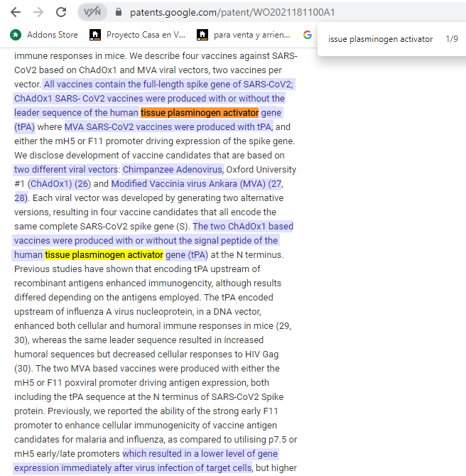Click the 1/9 match counter
Image resolution: width=466 pixels, height=476 pixels.
tap(452, 39)
